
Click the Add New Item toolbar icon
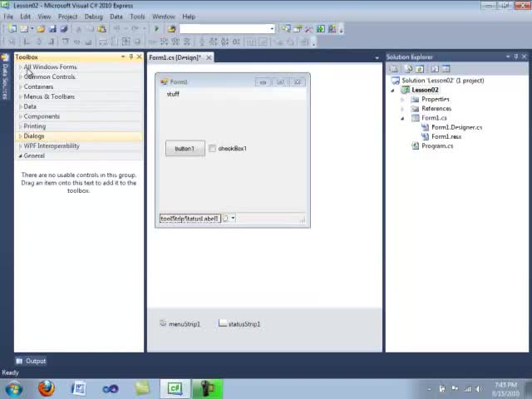24,29
